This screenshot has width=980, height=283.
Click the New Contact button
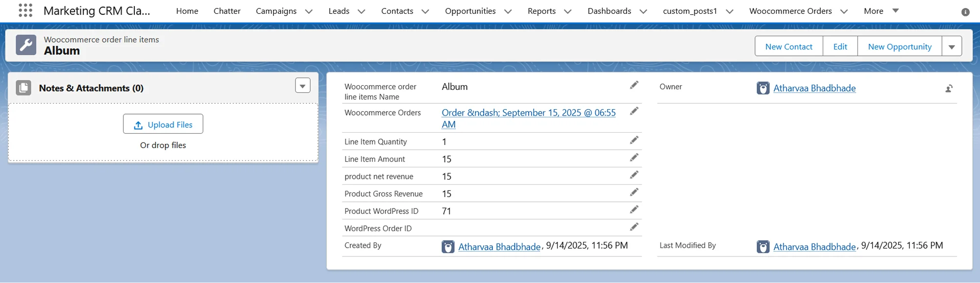point(788,47)
